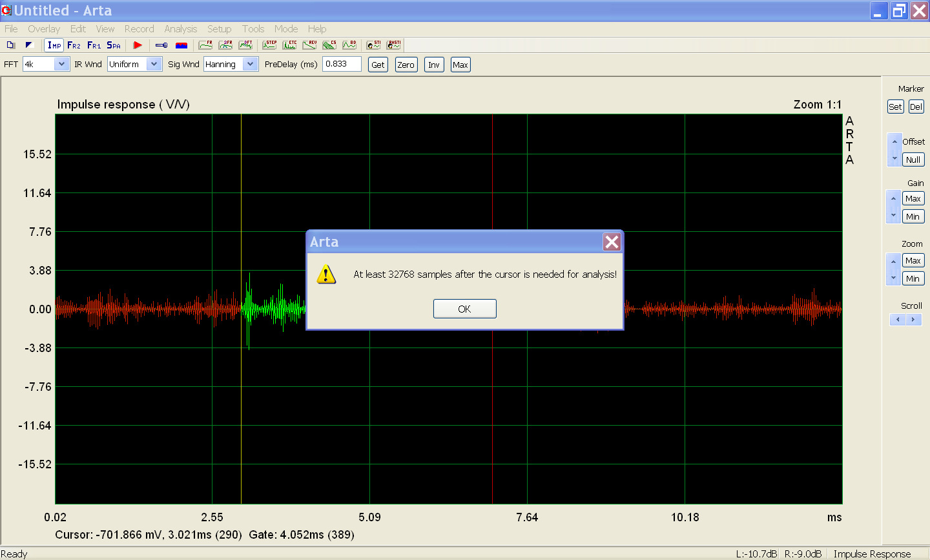Open the Record menu

coord(139,29)
